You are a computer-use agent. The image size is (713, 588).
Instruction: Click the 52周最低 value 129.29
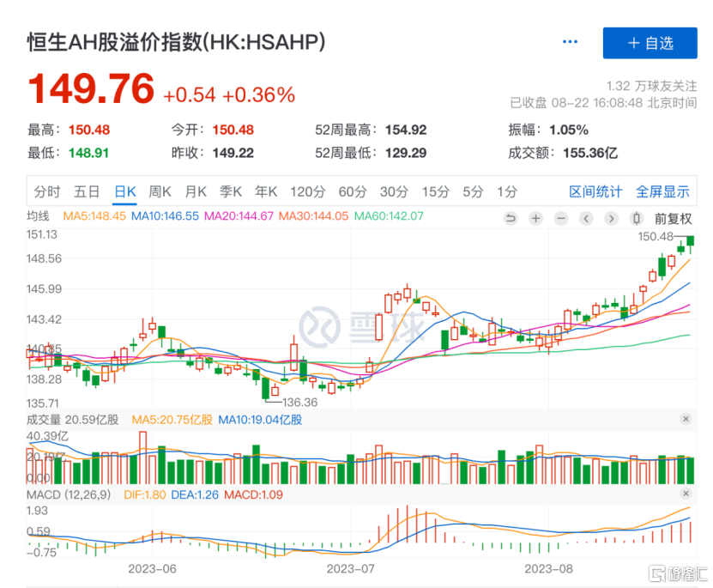pos(406,153)
